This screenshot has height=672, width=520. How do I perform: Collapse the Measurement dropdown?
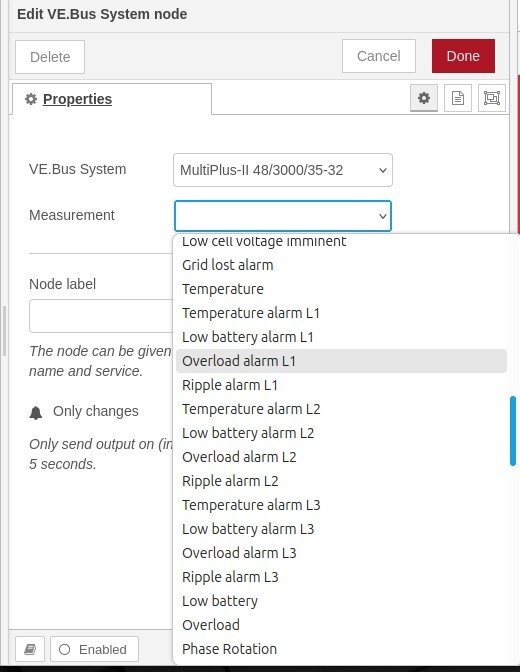[283, 216]
